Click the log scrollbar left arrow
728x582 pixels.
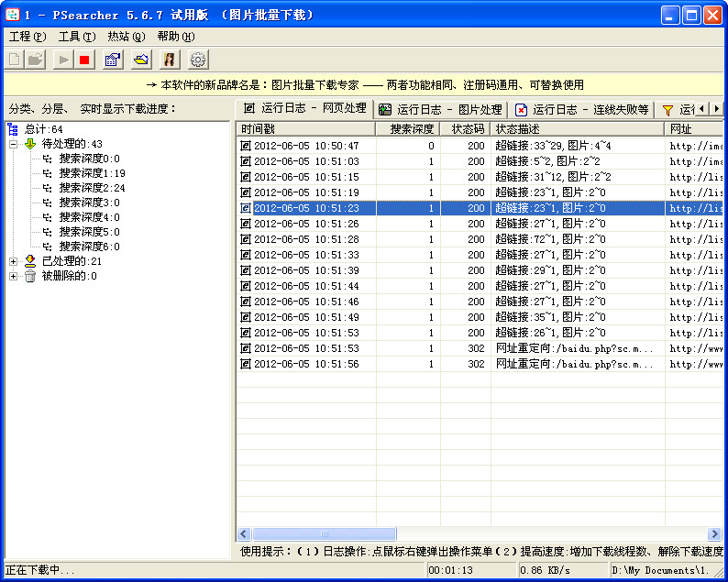click(244, 534)
